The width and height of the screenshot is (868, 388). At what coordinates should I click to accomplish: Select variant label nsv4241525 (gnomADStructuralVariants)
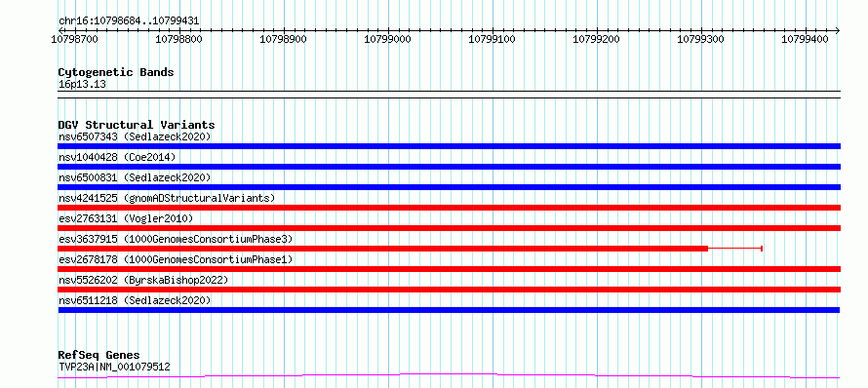[167, 198]
